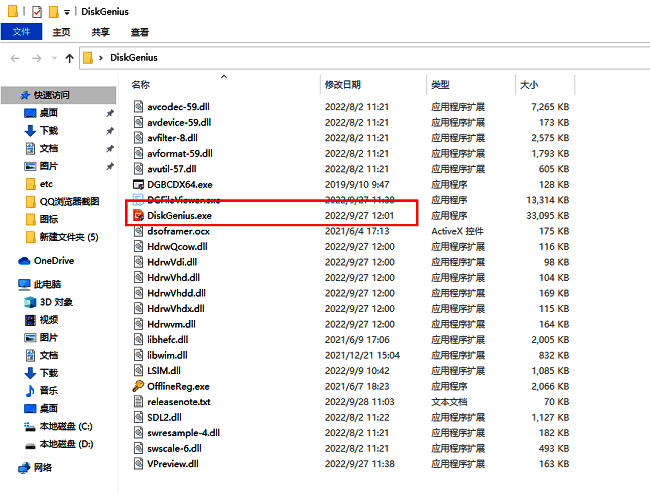The image size is (650, 493).
Task: Click the DiskGenius address bar path
Action: [x=133, y=58]
